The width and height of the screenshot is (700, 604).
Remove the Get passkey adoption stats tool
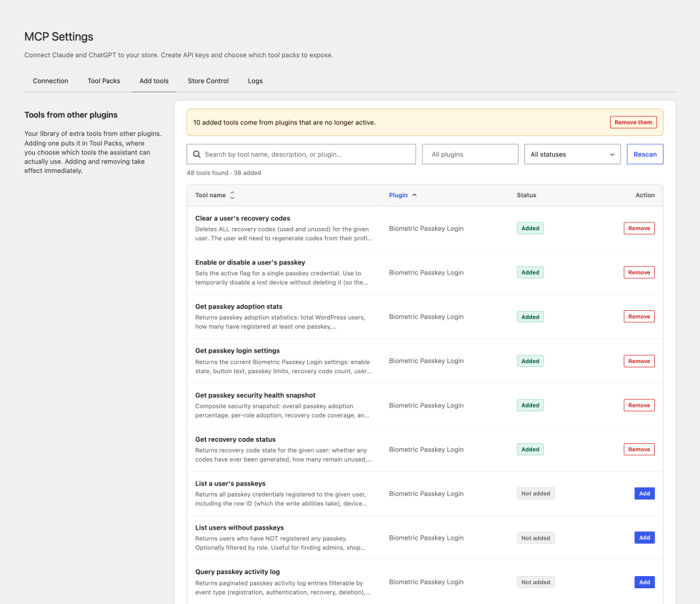click(x=639, y=317)
